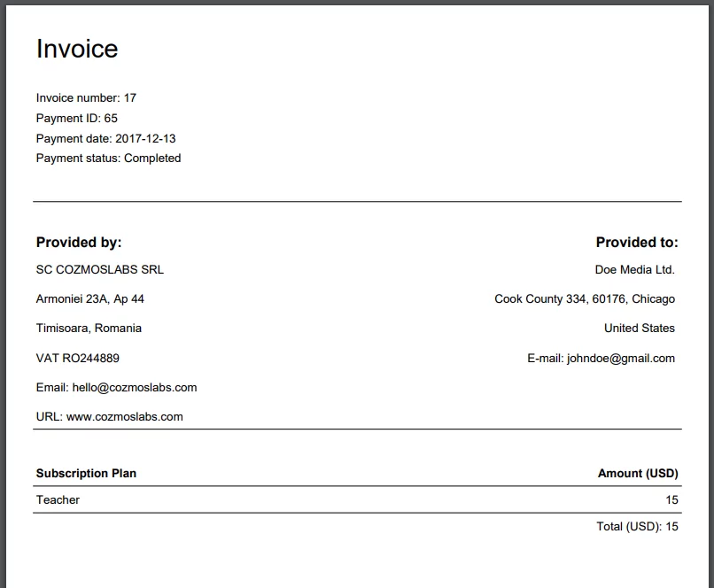
Task: Click Payment date 2017-12-13
Action: click(x=105, y=138)
